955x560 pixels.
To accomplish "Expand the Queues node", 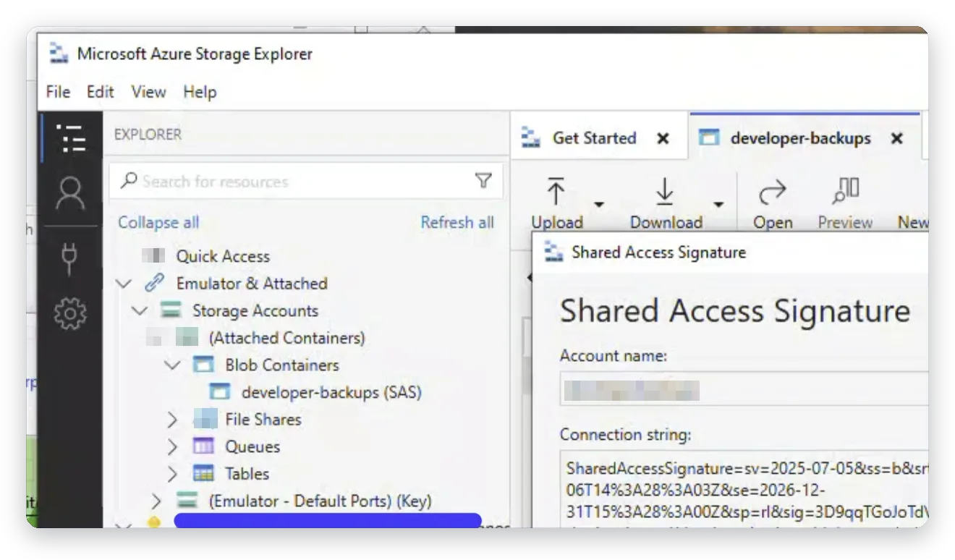I will pos(172,446).
